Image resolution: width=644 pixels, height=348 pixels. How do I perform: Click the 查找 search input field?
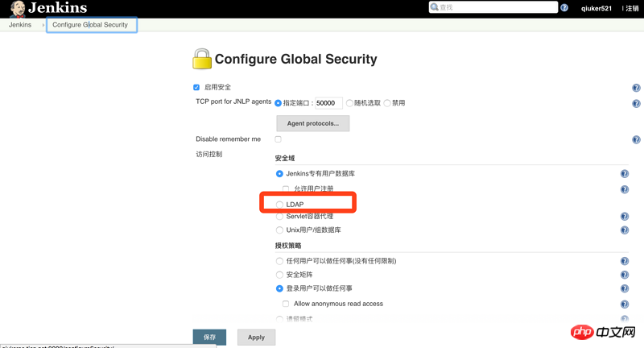click(493, 7)
